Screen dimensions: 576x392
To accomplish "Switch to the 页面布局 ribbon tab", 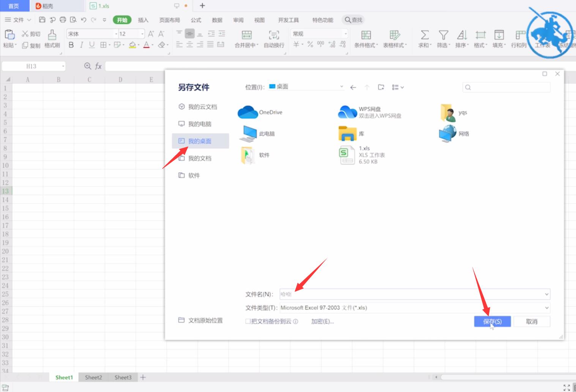I will pos(169,20).
